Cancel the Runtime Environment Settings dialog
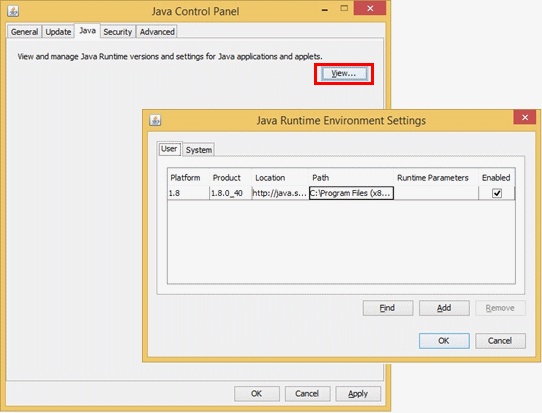 500,341
